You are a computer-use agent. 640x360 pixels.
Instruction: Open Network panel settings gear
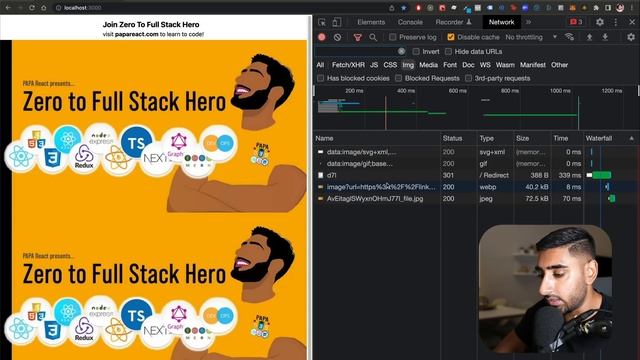(x=631, y=37)
